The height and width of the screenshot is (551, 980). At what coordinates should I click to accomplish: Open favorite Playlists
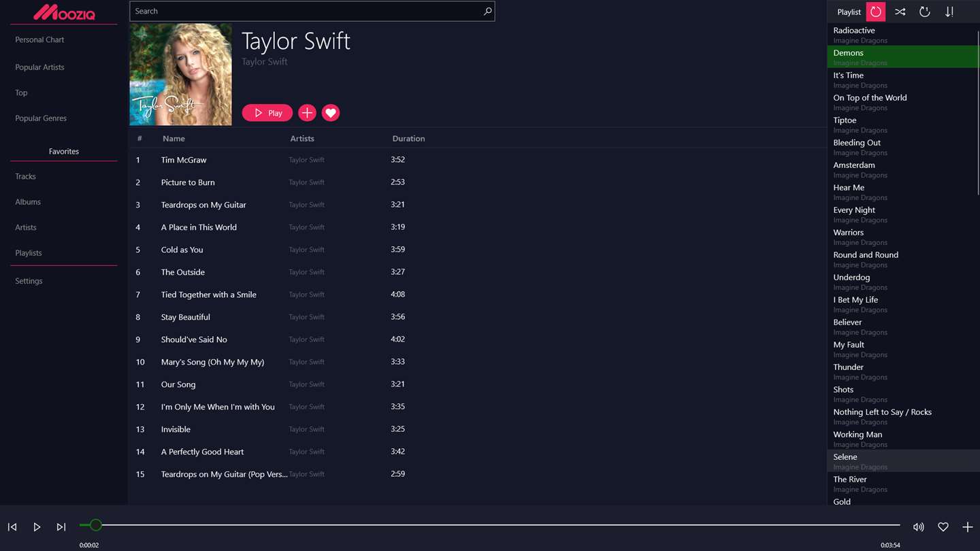click(29, 253)
